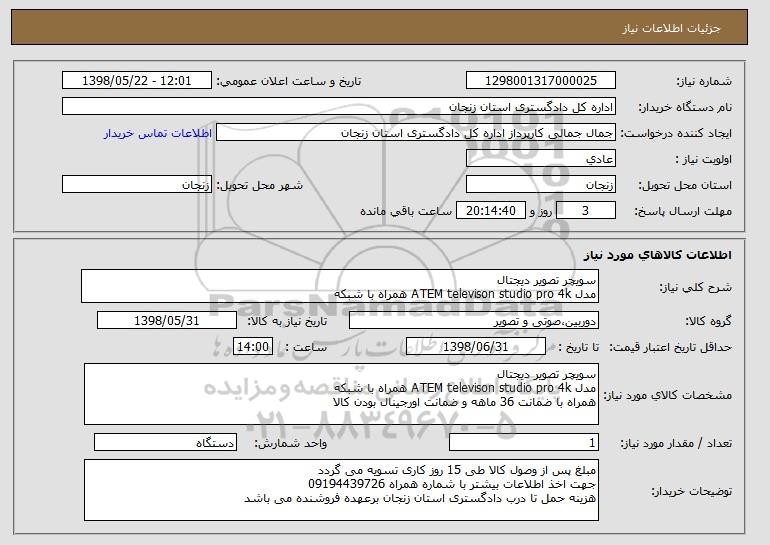Screen dimensions: 770x545
Task: Click the ساعت باقی مانده text
Action: pyautogui.click(x=406, y=211)
